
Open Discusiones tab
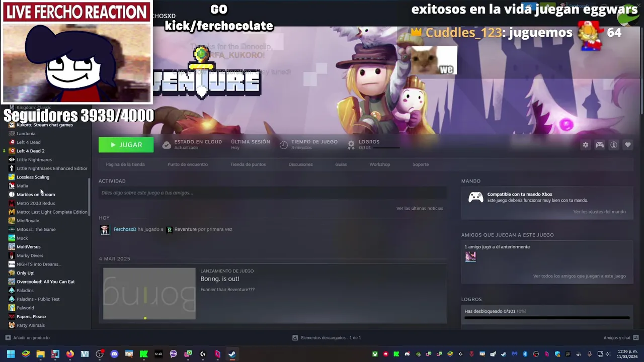point(301,164)
